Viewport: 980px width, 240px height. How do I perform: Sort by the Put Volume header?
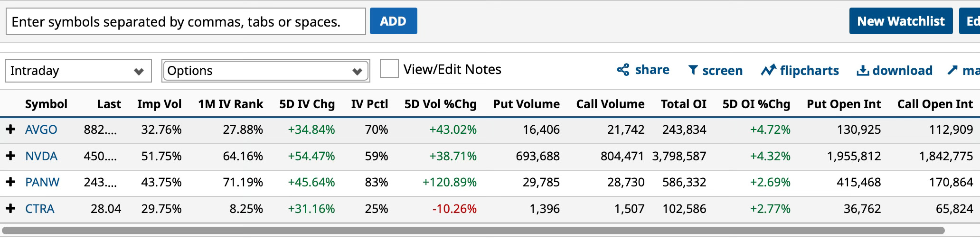tap(526, 104)
